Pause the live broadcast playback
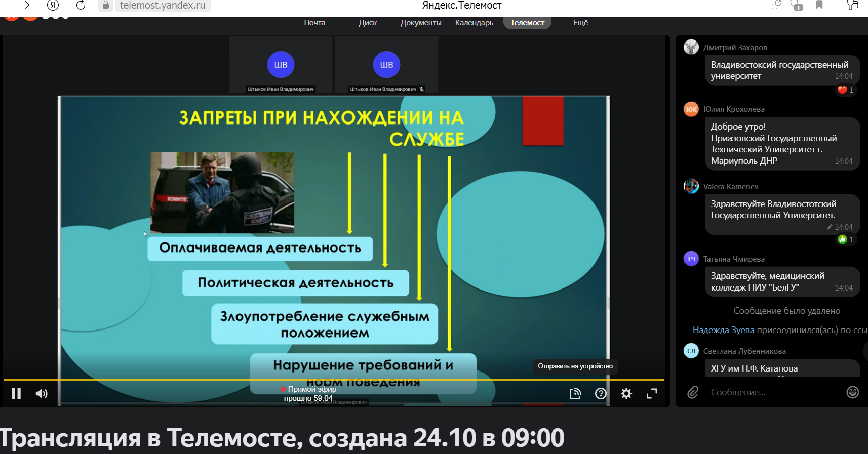Image resolution: width=868 pixels, height=454 pixels. pos(16,393)
